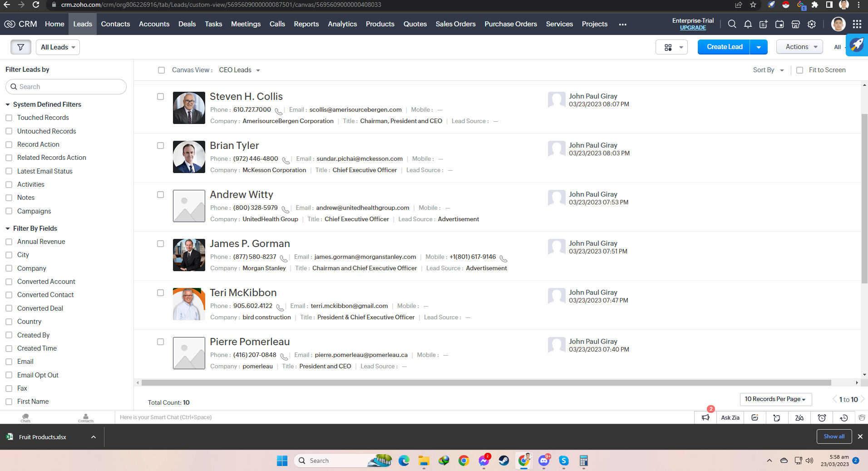Collapse the Filter By Fields section
This screenshot has height=471, width=868.
pyautogui.click(x=8, y=228)
